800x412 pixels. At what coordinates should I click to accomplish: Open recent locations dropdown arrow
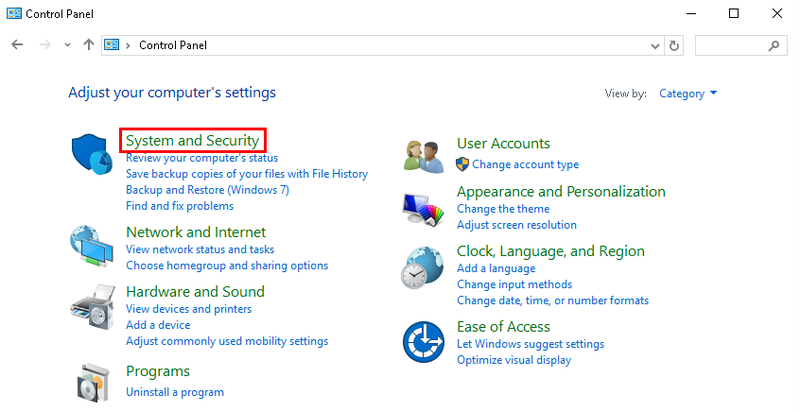67,45
